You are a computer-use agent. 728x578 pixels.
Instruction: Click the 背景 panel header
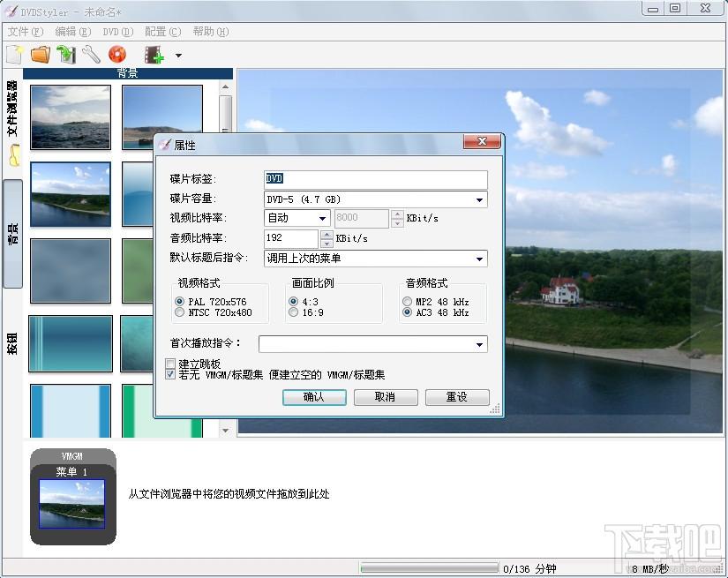click(128, 73)
